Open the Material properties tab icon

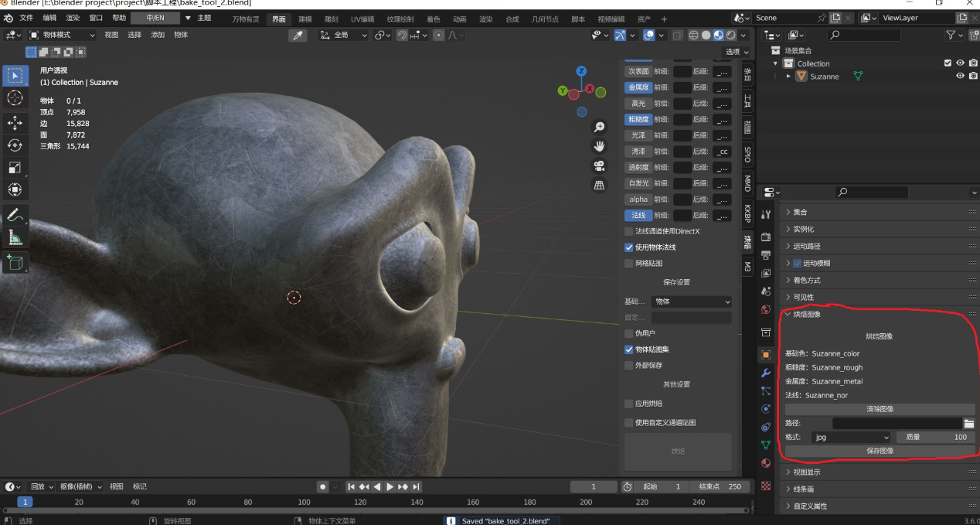click(766, 463)
